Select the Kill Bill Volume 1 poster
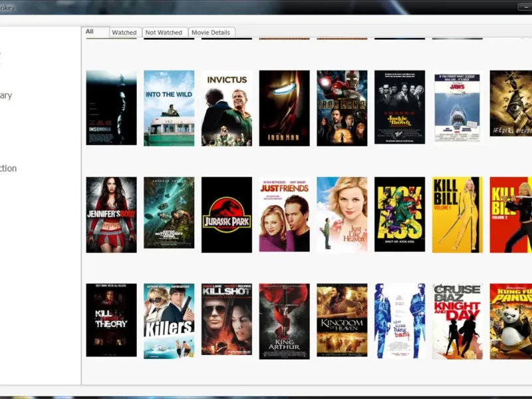This screenshot has height=399, width=532. tap(458, 215)
